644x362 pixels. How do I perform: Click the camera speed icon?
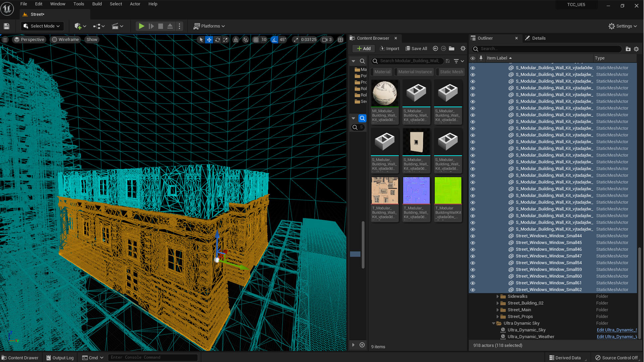(324, 40)
